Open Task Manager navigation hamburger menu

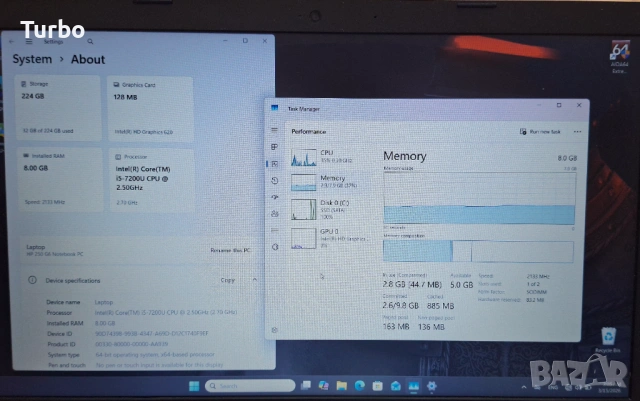(x=274, y=130)
